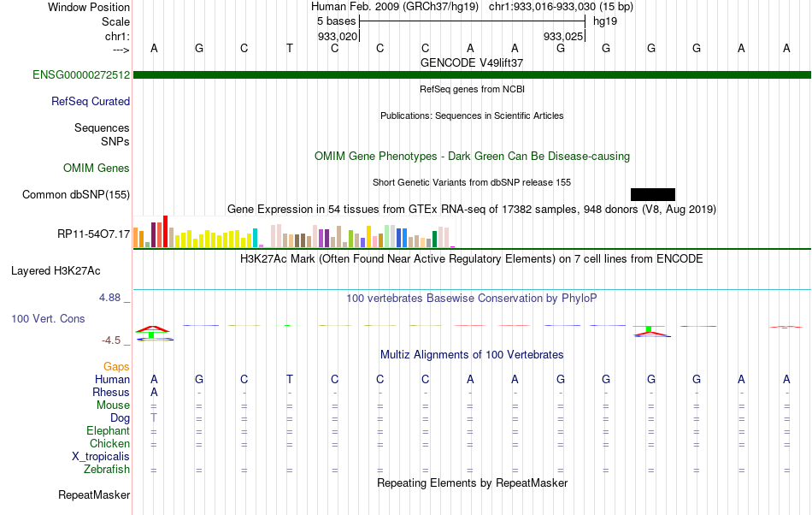Screen dimensions: 812x515
Task: Select the Mouse alignment row label
Action: (x=113, y=405)
